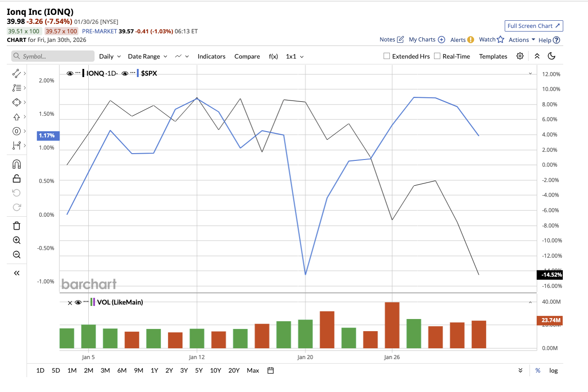Screen dimensions: 588x392
Task: Collapse the drawing toolbar with double chevron
Action: [x=17, y=273]
